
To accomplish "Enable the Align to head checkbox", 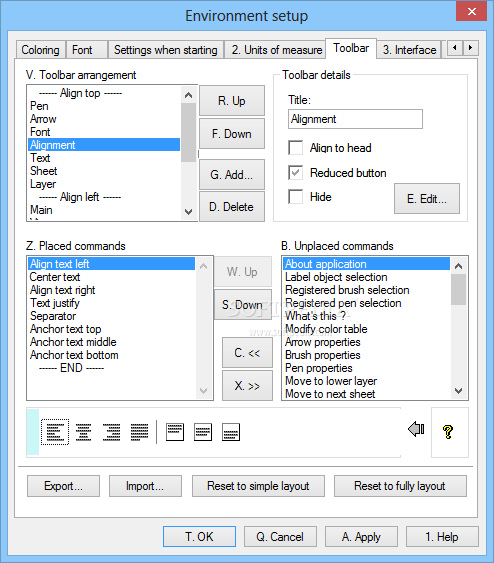I will coord(295,148).
